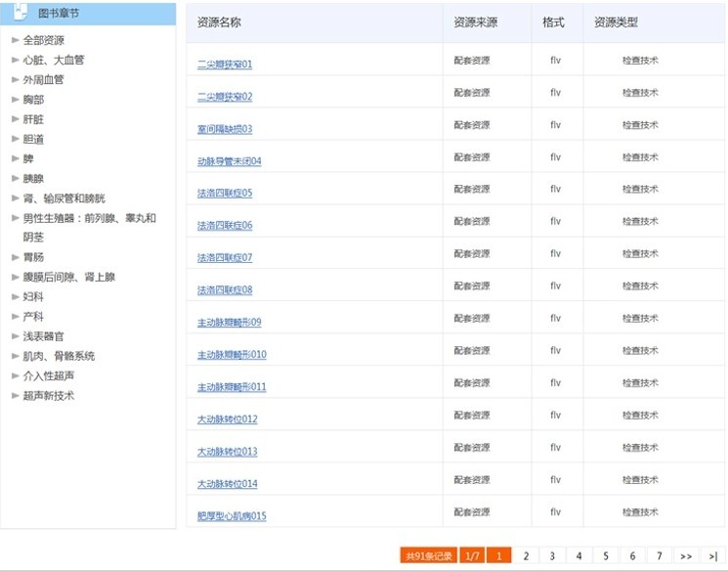Open 腹膜后间隙、肾上腺 chapter
This screenshot has height=572, width=728.
point(69,278)
